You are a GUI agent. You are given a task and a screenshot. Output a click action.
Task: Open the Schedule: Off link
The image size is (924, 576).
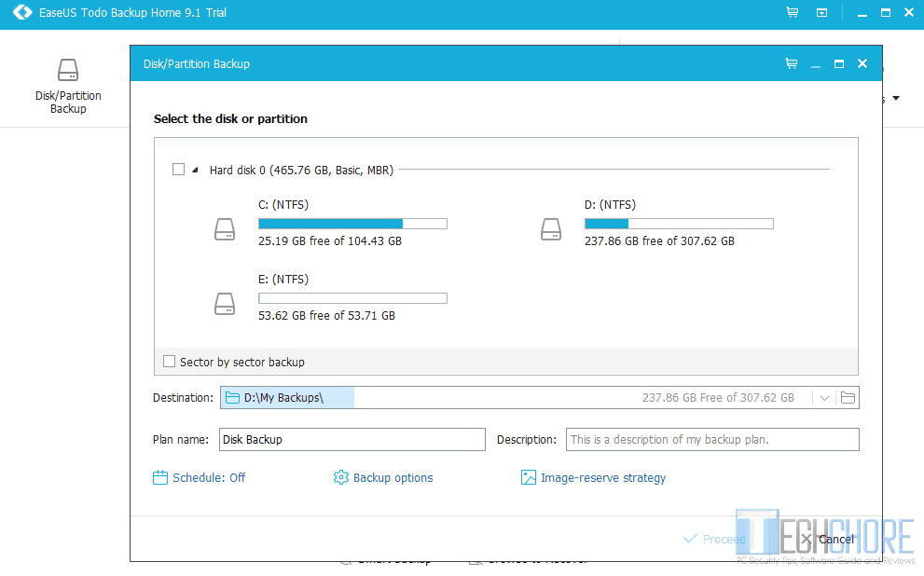pos(200,477)
